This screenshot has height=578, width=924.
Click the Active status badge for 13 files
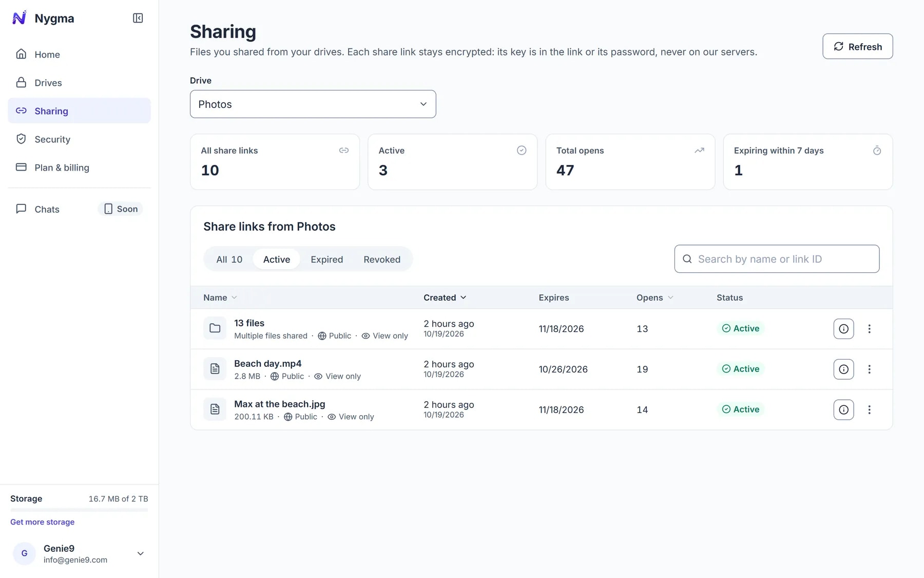click(740, 328)
